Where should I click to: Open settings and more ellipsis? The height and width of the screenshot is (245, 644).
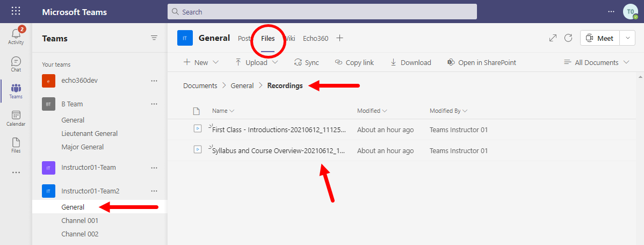pos(612,11)
